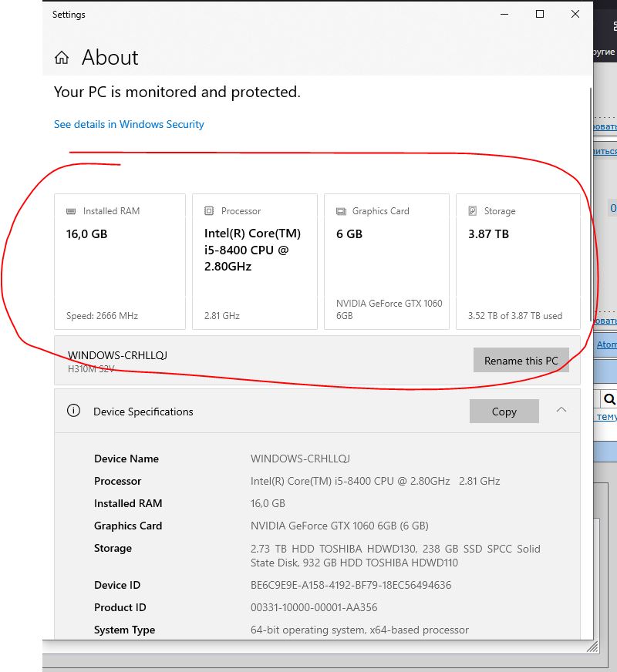This screenshot has height=672, width=617.
Task: Select the Installed RAM 16,0 GB card
Action: (x=120, y=262)
